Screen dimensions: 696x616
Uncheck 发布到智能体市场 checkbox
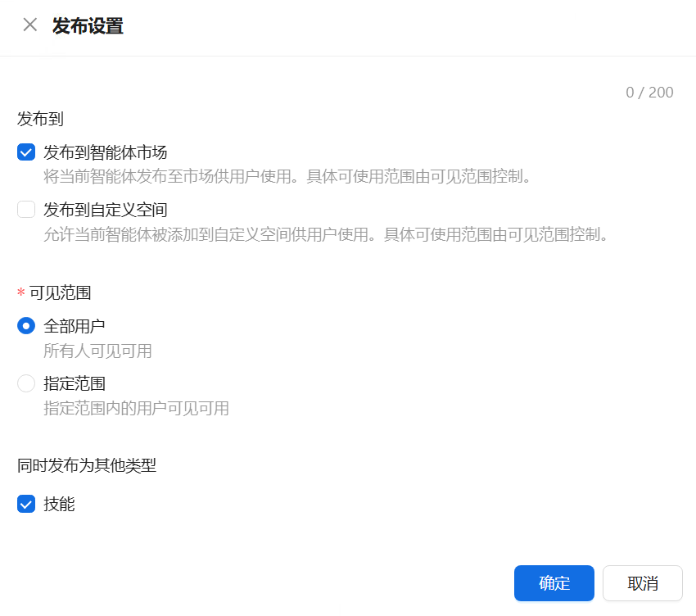26,152
